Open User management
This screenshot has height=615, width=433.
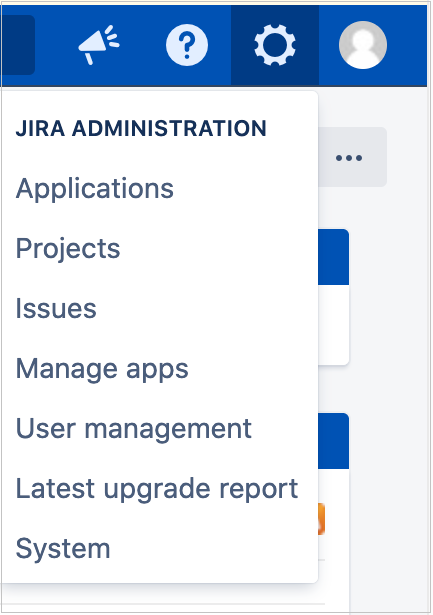coord(133,429)
